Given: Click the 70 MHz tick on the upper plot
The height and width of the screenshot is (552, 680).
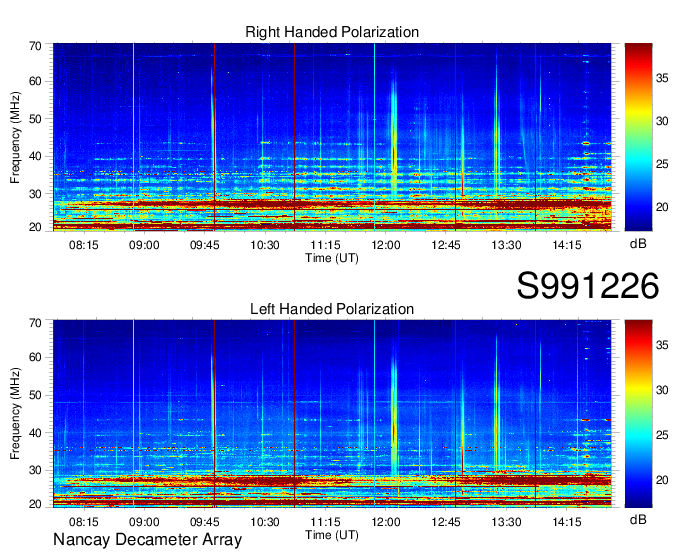Looking at the screenshot, I should (35, 46).
